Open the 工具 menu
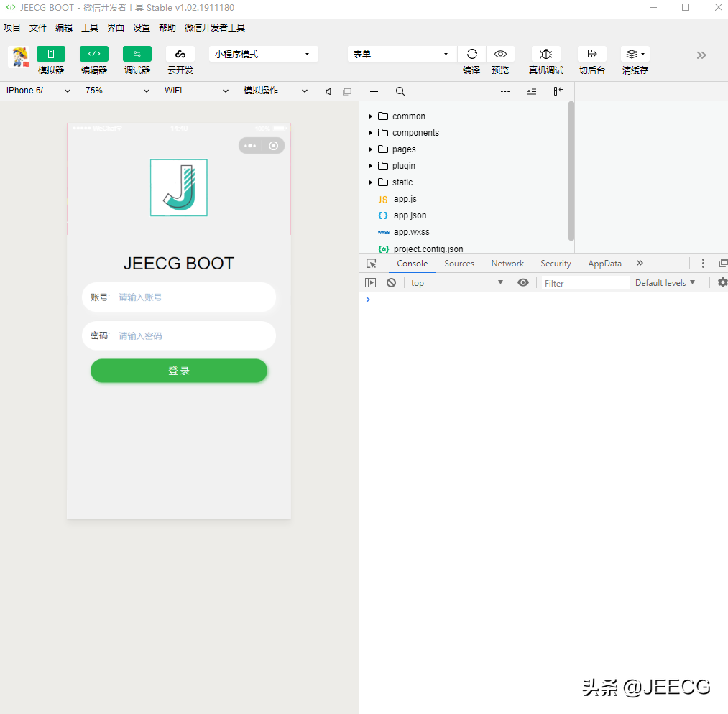 tap(90, 28)
